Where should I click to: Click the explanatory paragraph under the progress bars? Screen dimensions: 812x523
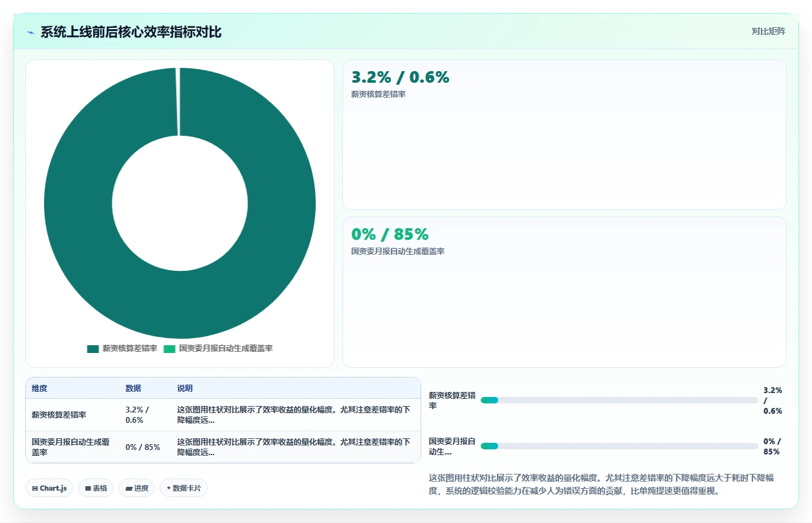pyautogui.click(x=602, y=484)
